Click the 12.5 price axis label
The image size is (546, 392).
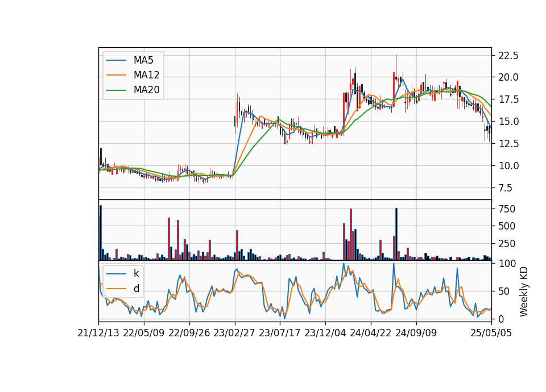tap(508, 144)
